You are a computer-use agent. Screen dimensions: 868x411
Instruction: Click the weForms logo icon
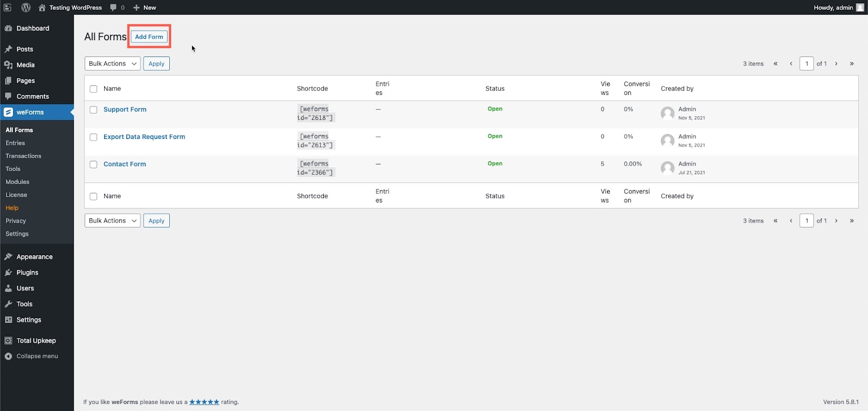pos(8,112)
